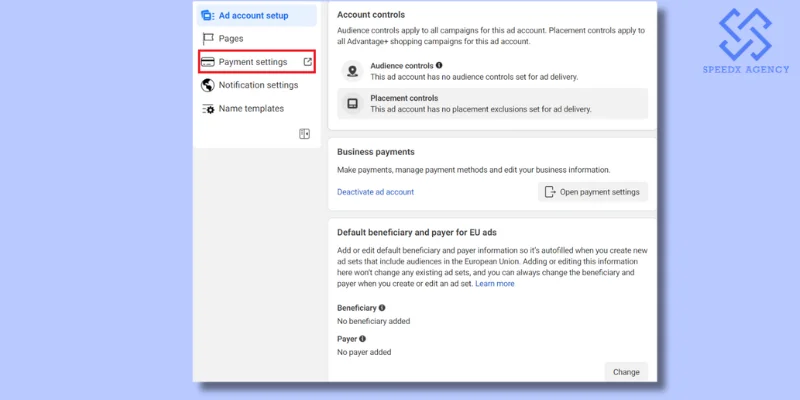Screen dimensions: 800x400
Task: Click the globe icon for Notification settings
Action: click(x=208, y=85)
